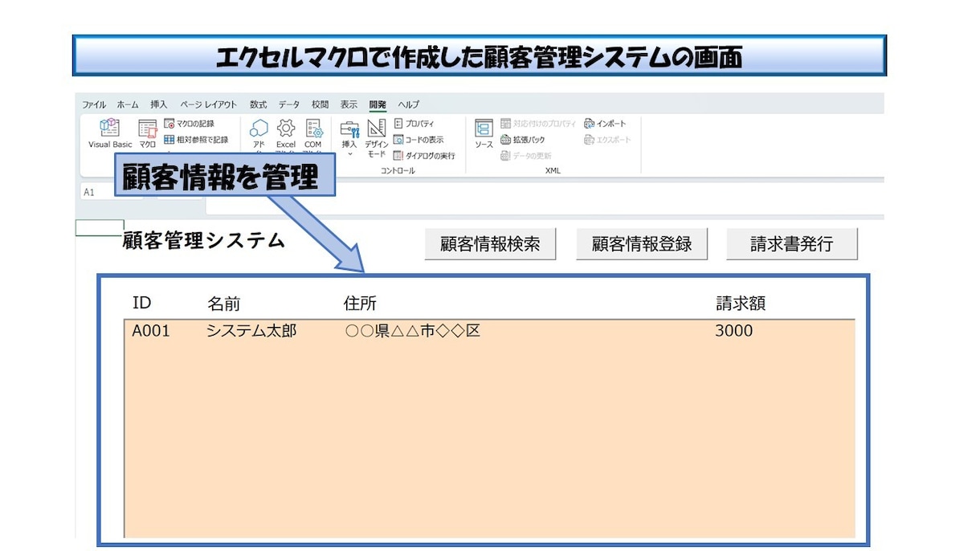The image size is (980, 551).
Task: Switch to ribbon 挿入 tab
Action: tap(159, 104)
